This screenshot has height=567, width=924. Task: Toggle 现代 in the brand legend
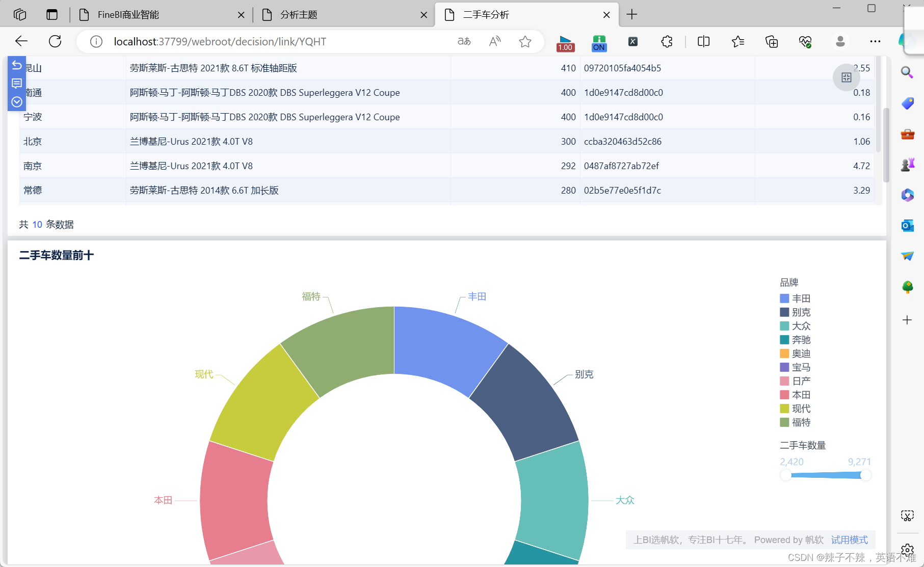click(x=795, y=409)
